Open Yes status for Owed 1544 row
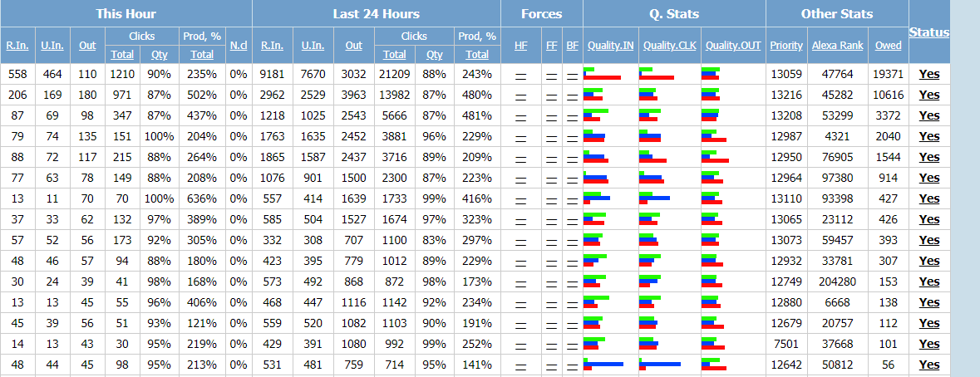This screenshot has height=377, width=980. (x=929, y=157)
